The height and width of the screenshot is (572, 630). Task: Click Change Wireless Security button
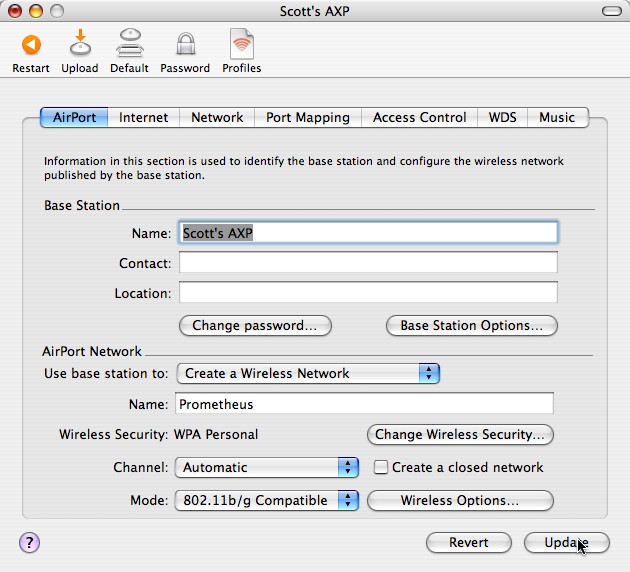coord(460,435)
